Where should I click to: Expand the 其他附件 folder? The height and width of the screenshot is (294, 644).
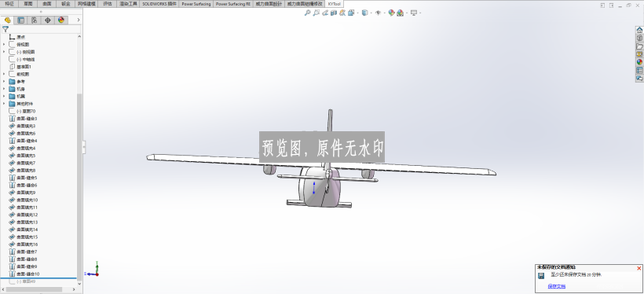pyautogui.click(x=4, y=104)
